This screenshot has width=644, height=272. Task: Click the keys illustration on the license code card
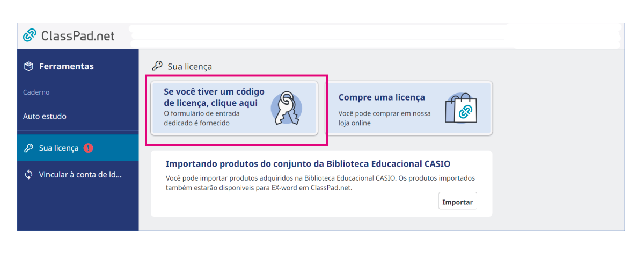pyautogui.click(x=286, y=108)
